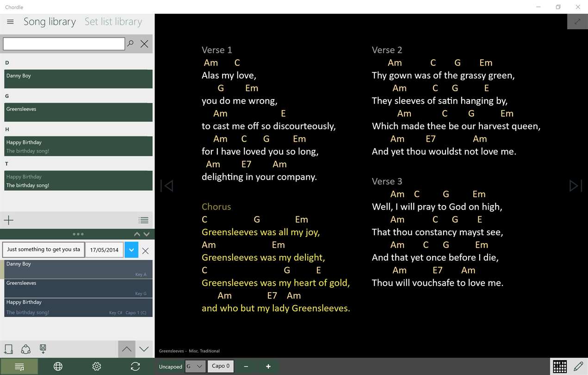Select Greensleeves in song library
588x375 pixels.
pos(78,112)
